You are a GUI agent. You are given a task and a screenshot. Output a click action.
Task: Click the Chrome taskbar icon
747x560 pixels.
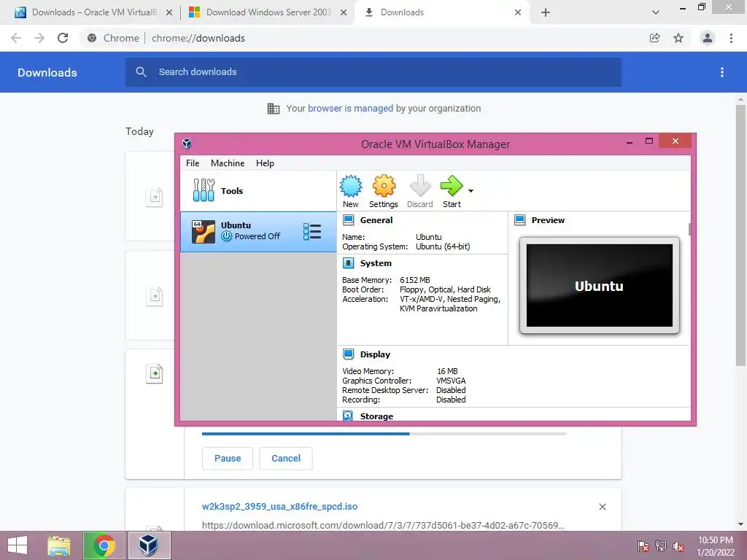click(104, 545)
